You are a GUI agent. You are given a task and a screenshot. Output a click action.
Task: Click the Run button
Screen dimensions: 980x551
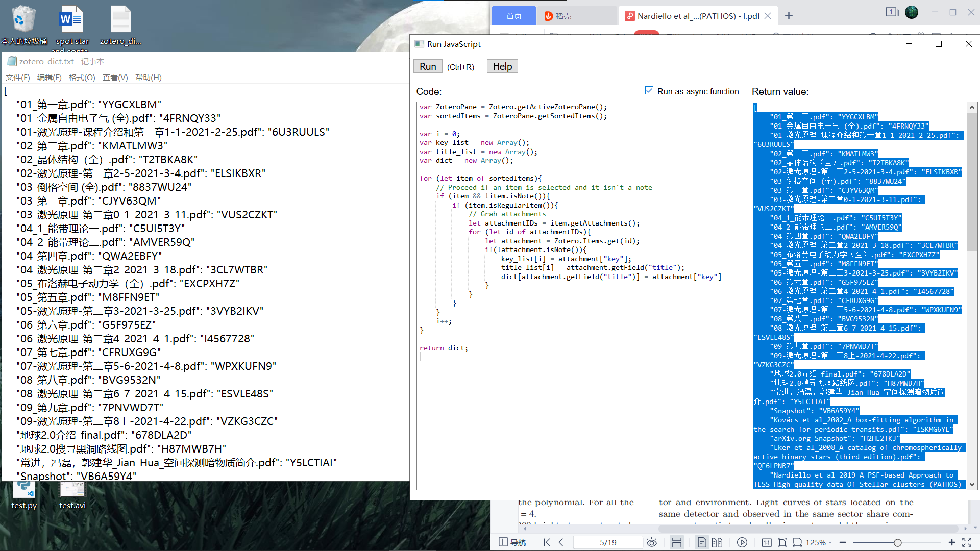coord(428,66)
